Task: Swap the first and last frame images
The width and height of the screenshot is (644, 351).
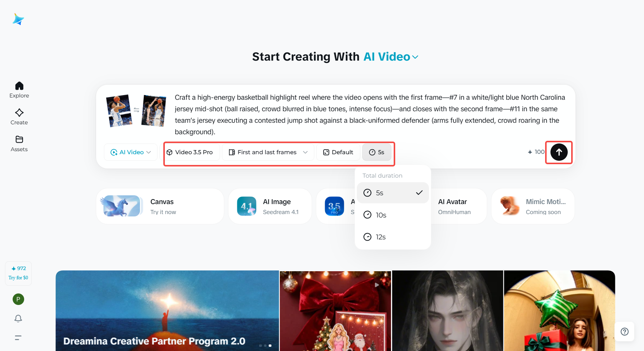Action: tap(136, 110)
